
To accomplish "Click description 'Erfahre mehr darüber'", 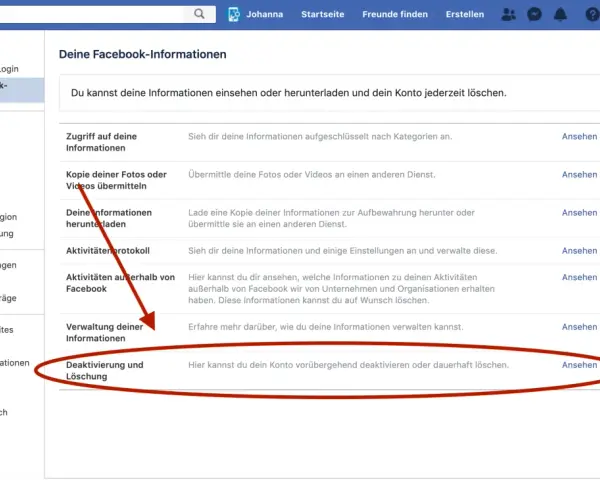I will pos(325,327).
